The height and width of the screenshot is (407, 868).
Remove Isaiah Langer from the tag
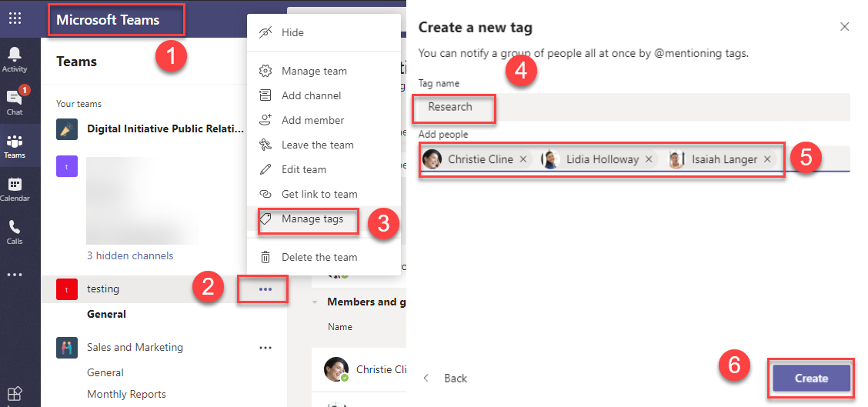[767, 159]
